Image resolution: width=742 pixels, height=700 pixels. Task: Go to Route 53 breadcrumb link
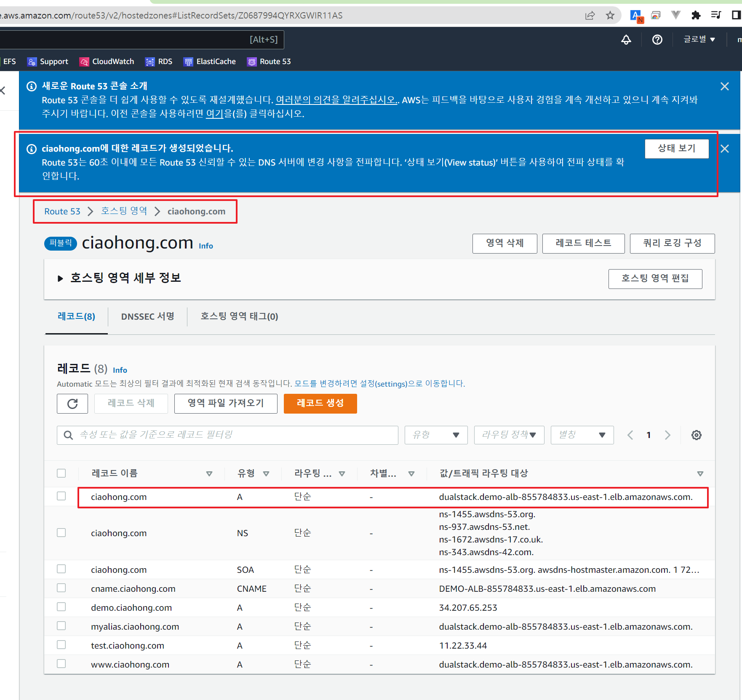pyautogui.click(x=62, y=211)
